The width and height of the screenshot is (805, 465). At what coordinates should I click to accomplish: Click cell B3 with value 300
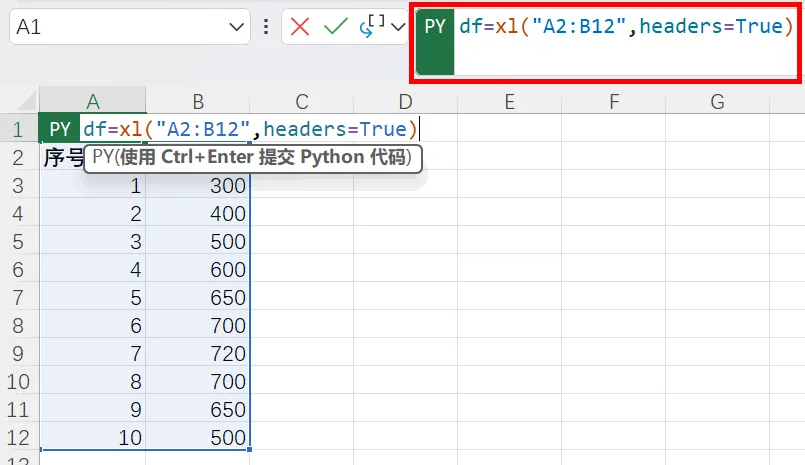click(x=198, y=185)
